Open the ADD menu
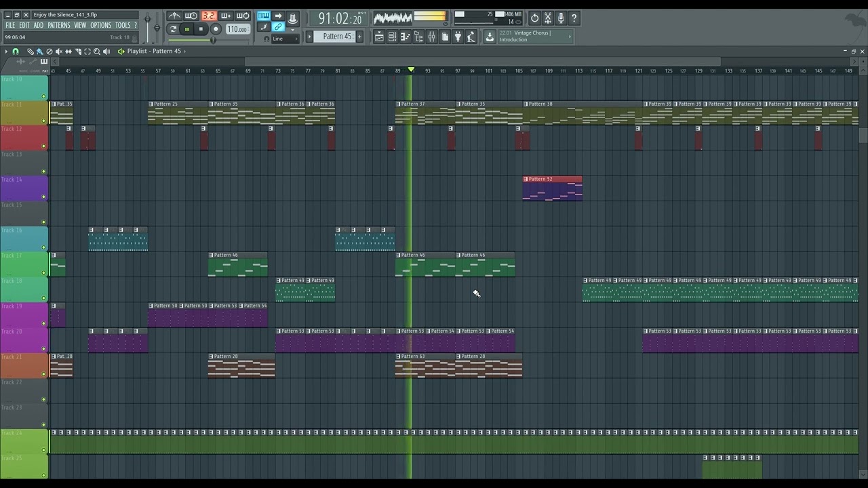Screen dimensions: 868x488 (39, 26)
